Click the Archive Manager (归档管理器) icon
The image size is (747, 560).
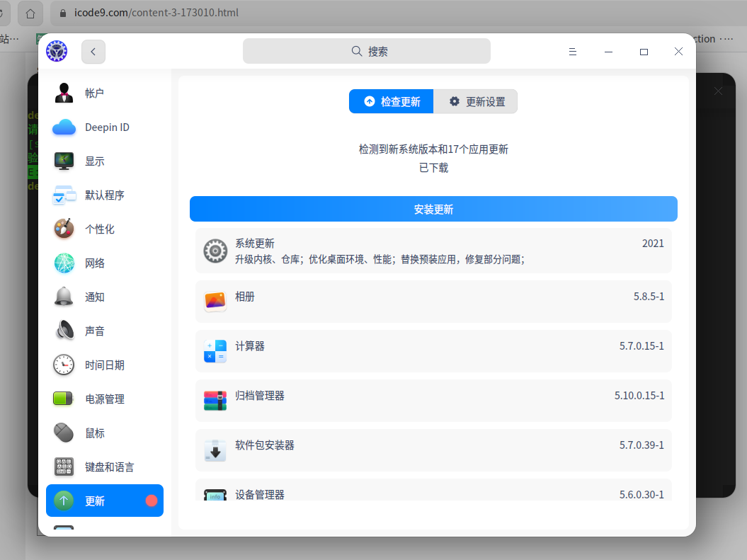[215, 401]
